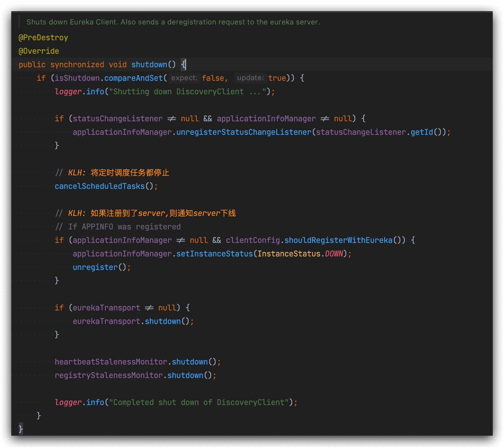Click the compareAndSet method call
Screen dimensions: 504x447
(133, 78)
